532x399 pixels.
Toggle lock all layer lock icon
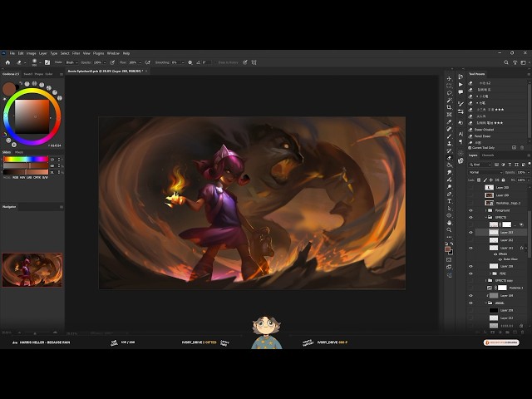(x=503, y=180)
